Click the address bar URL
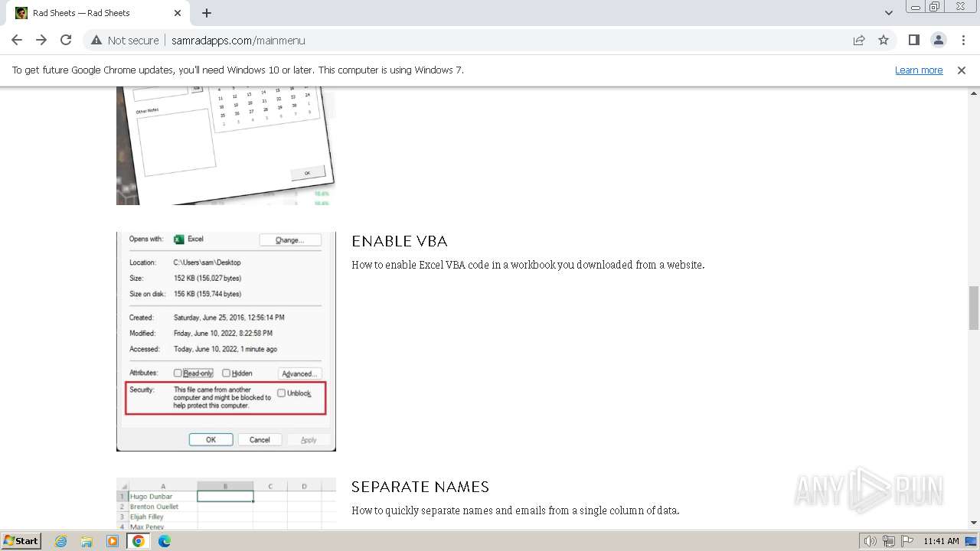 click(238, 41)
